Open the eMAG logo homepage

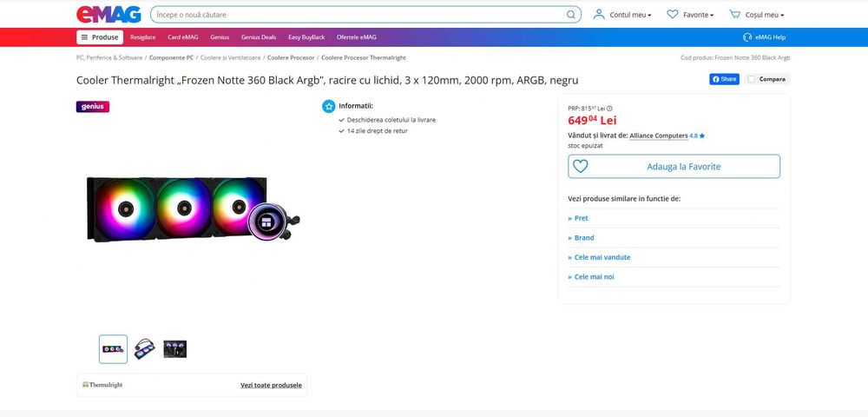(x=108, y=15)
